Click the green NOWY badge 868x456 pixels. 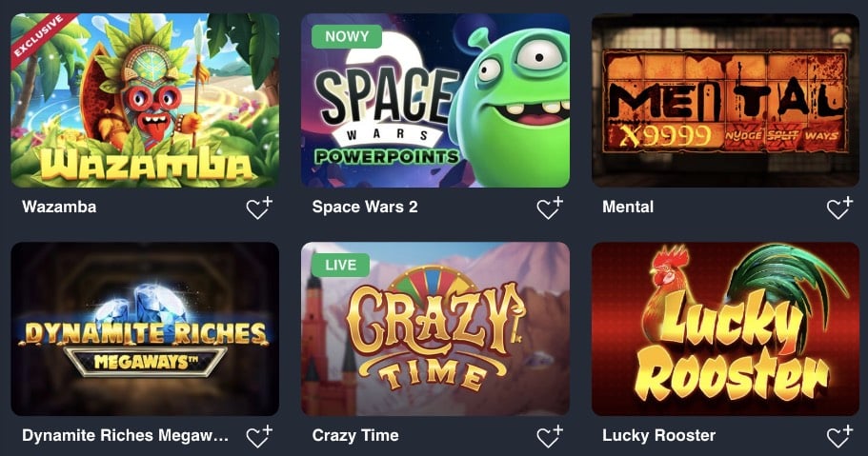tap(347, 36)
